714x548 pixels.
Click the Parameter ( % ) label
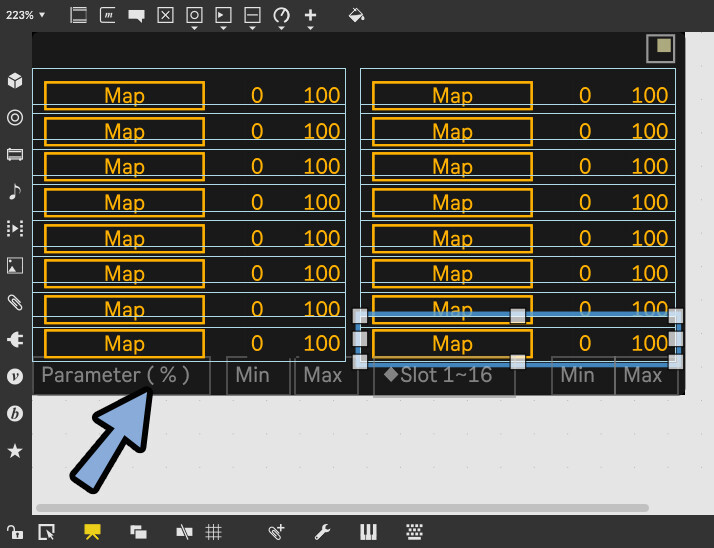(x=116, y=375)
